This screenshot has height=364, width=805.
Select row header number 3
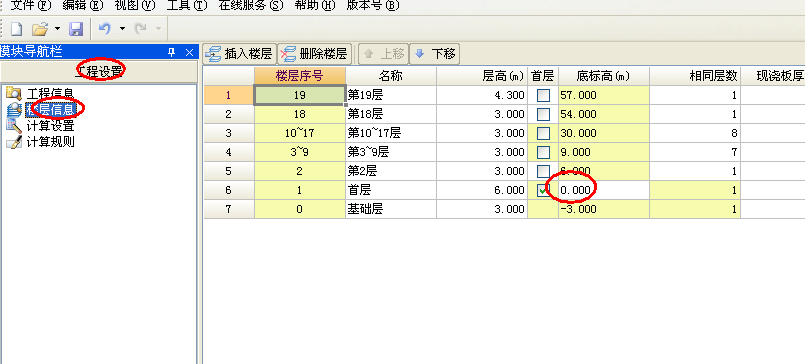point(229,133)
